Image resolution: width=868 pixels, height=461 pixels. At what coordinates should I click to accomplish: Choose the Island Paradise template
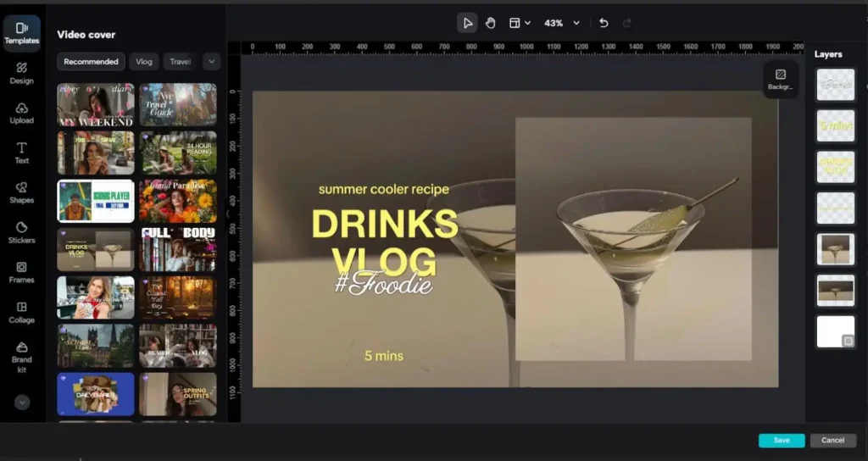click(x=178, y=201)
